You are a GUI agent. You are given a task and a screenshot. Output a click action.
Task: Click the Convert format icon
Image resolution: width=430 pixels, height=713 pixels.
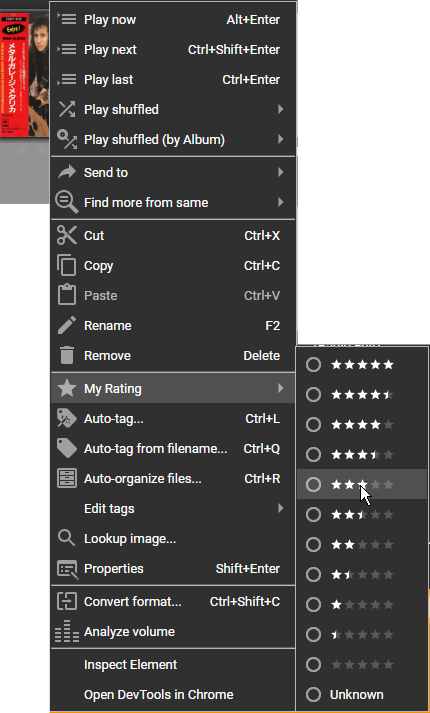pyautogui.click(x=67, y=602)
